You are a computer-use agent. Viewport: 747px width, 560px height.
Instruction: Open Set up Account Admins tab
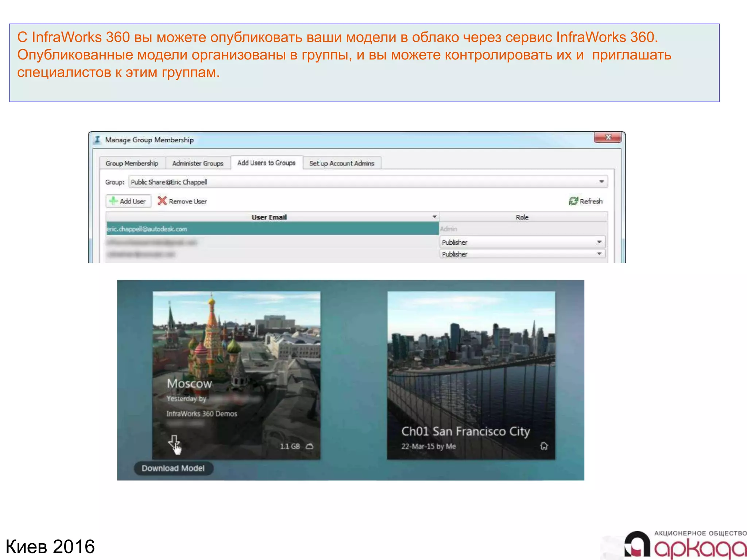click(342, 163)
